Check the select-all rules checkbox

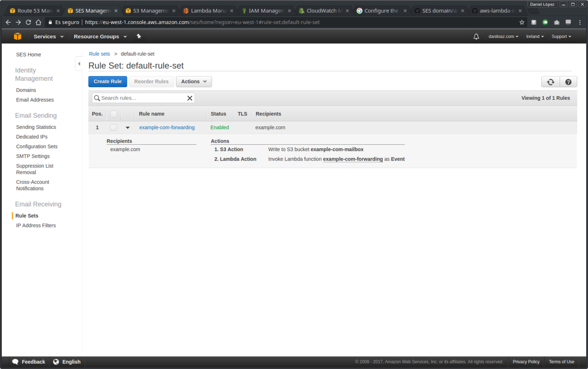(x=113, y=114)
